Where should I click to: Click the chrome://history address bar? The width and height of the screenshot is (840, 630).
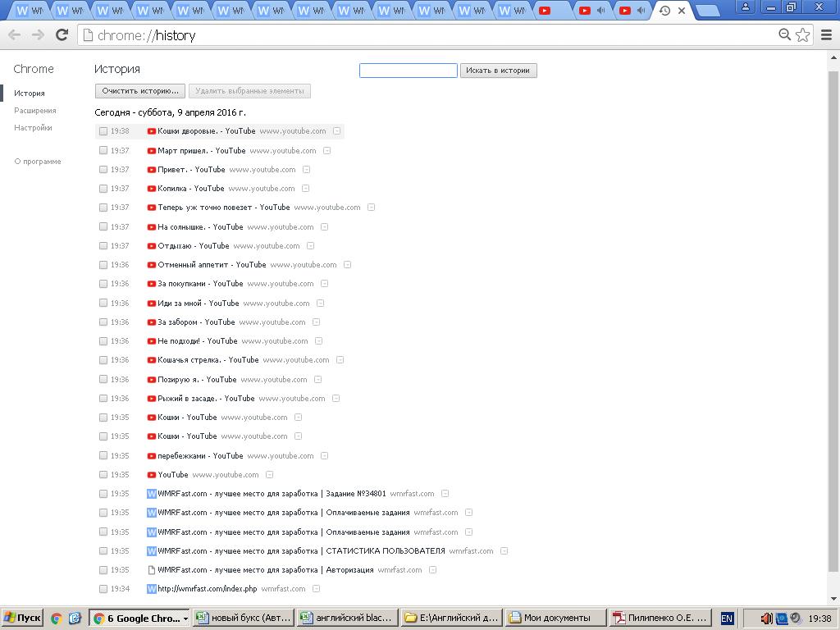[428, 34]
